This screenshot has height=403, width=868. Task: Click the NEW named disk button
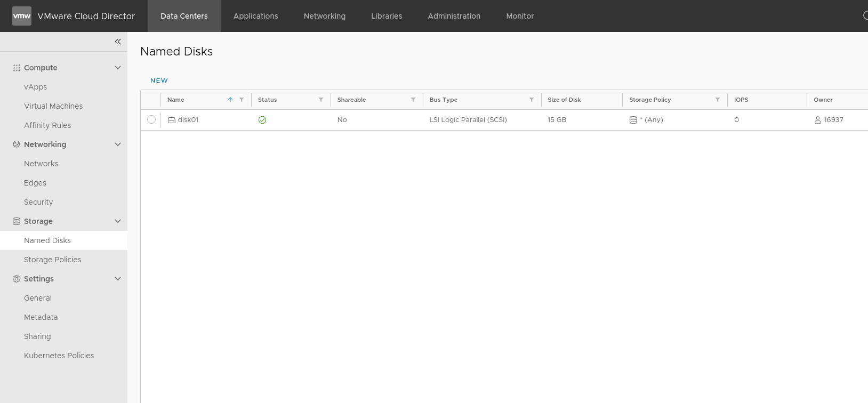point(159,80)
